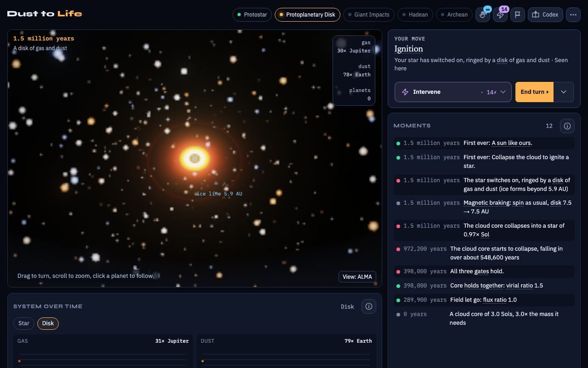Click the glowing star at the disk center
This screenshot has width=588, height=368.
click(x=195, y=159)
